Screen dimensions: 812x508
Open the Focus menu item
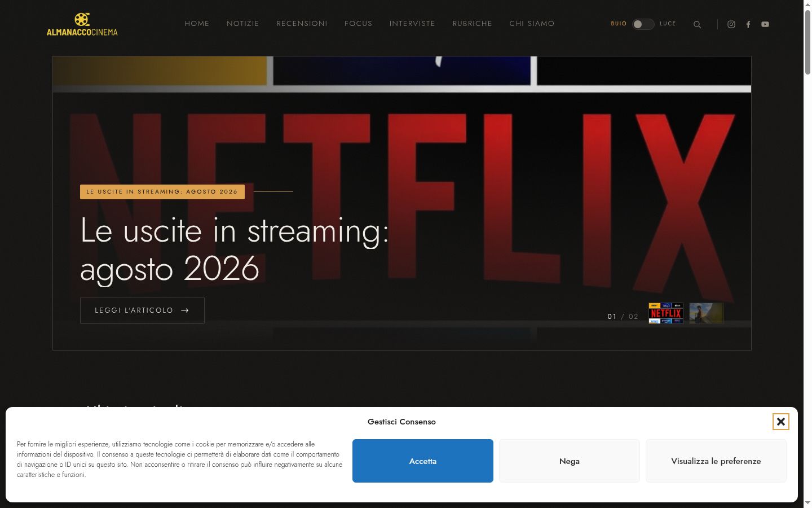click(x=359, y=24)
